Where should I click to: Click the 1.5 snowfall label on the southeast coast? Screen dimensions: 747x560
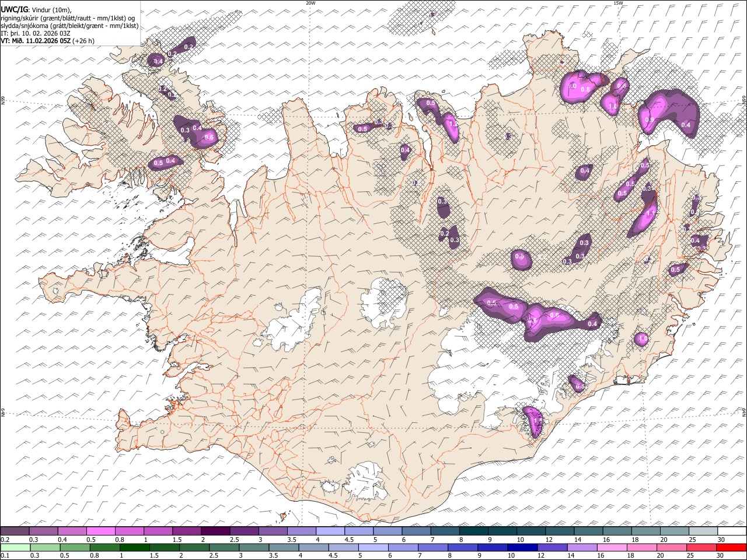538,421
